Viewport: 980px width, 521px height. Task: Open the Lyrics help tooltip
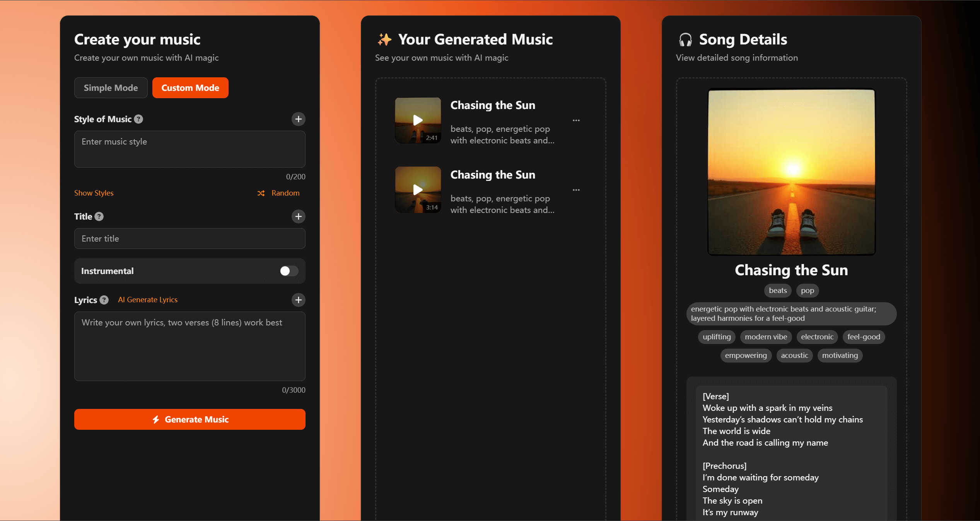click(x=103, y=300)
